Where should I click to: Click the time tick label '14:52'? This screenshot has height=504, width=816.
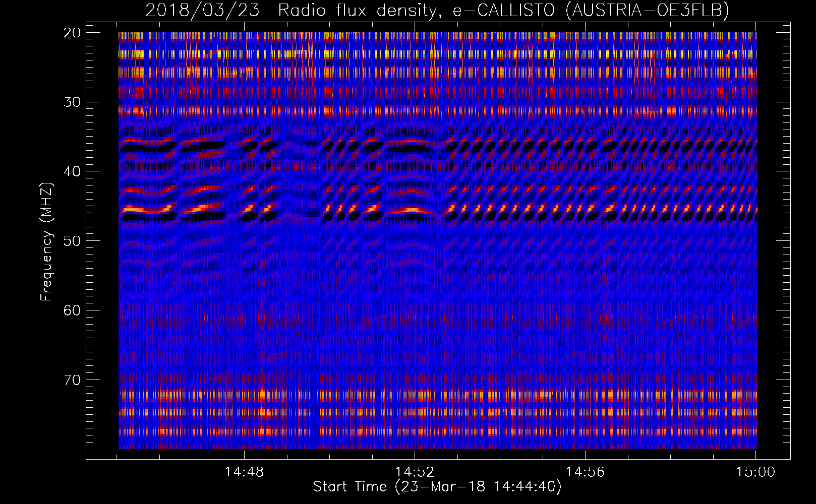pos(415,472)
